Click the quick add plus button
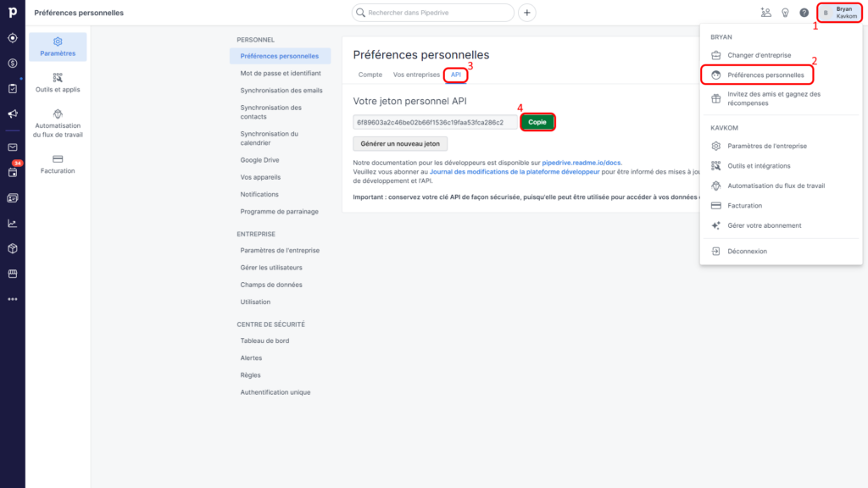 point(527,13)
